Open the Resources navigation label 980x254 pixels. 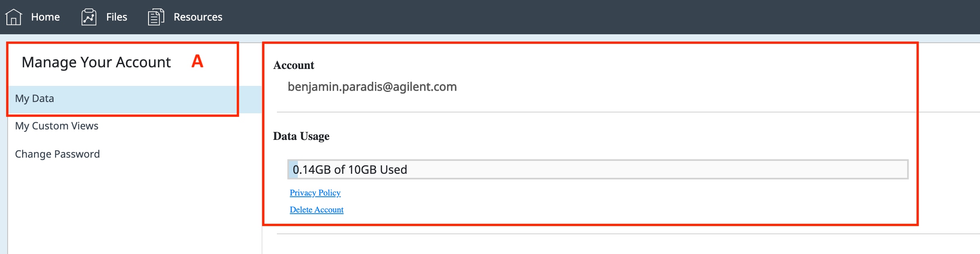point(198,17)
